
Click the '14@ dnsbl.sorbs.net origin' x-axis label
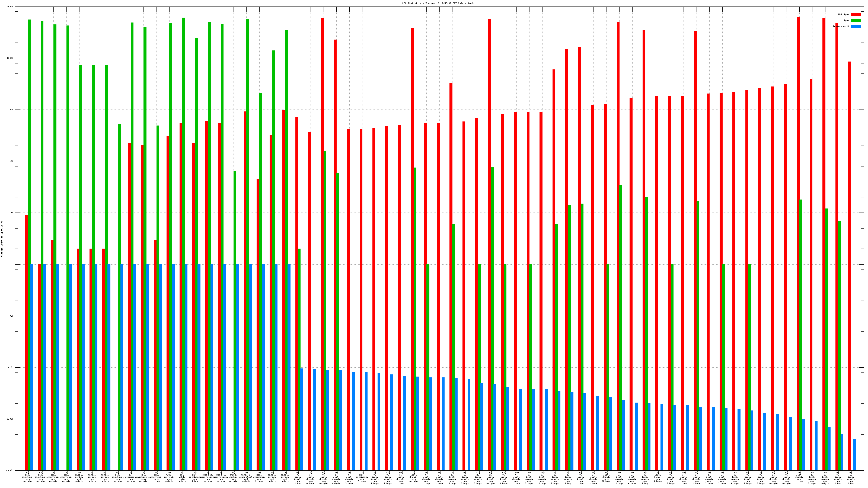point(272,477)
